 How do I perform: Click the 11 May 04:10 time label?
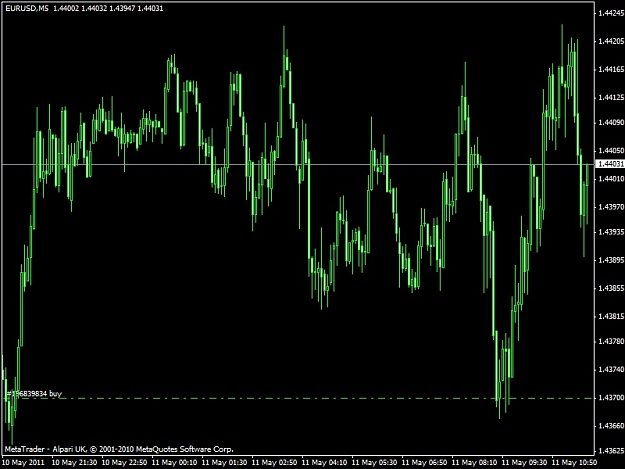(x=324, y=462)
